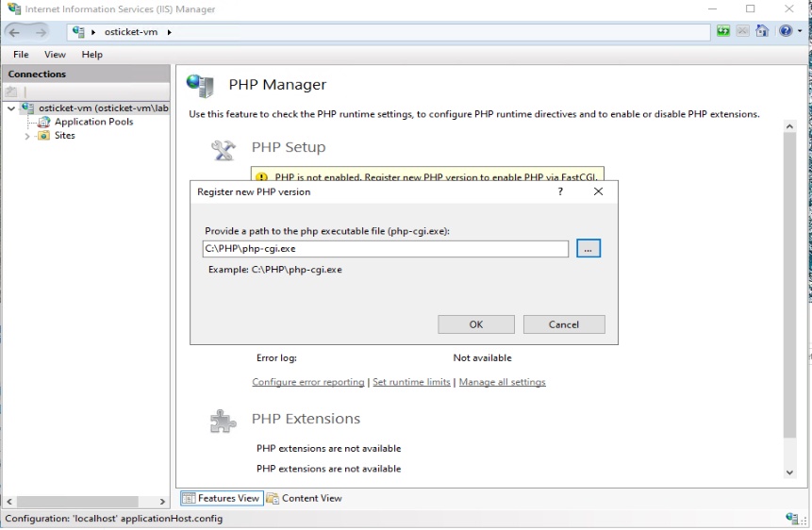
Task: Select osticket-vm server in Connections tree
Action: point(104,108)
